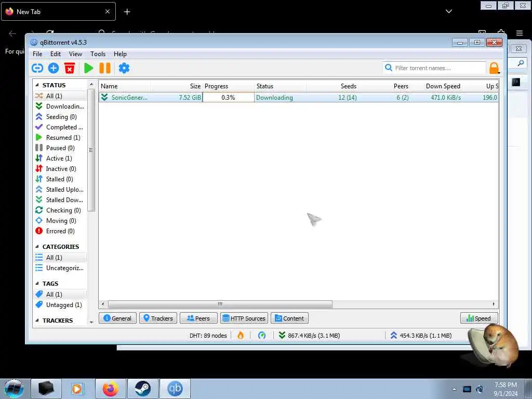Viewport: 532px width, 399px height.
Task: Open Steam from the taskbar
Action: click(143, 389)
